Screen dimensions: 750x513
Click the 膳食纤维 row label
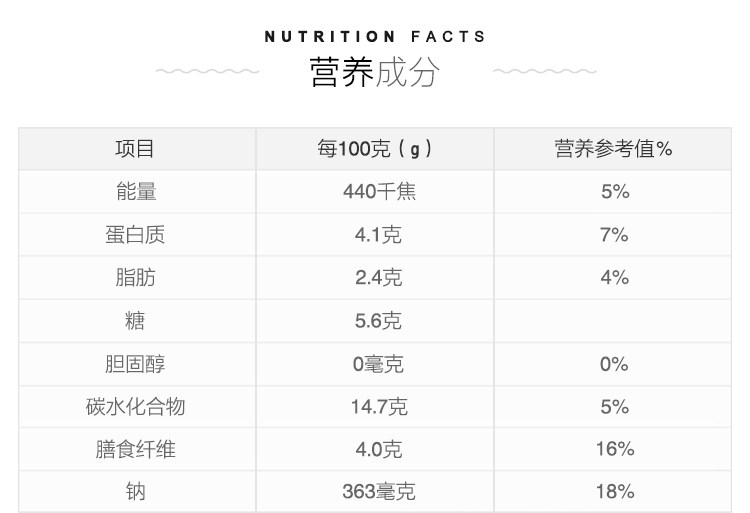coord(135,449)
